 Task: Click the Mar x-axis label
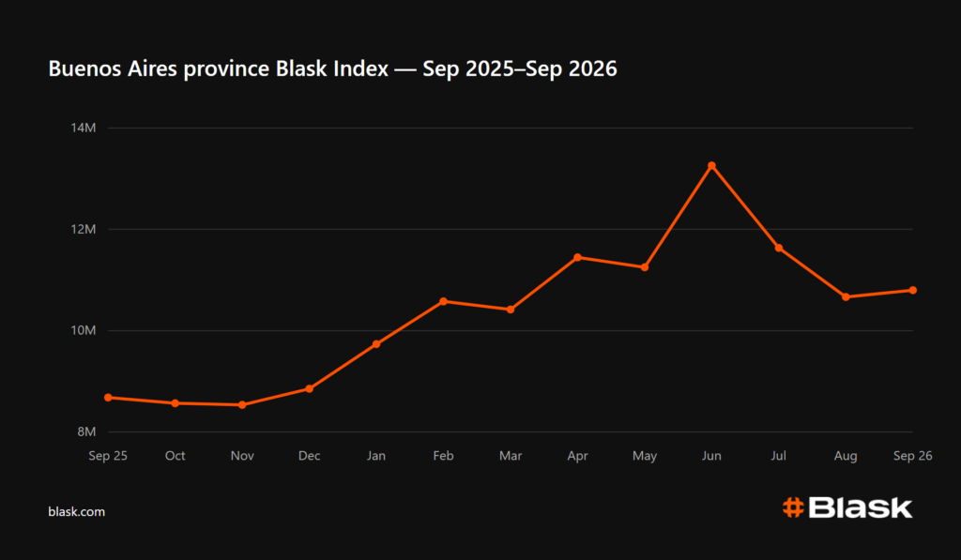[511, 456]
